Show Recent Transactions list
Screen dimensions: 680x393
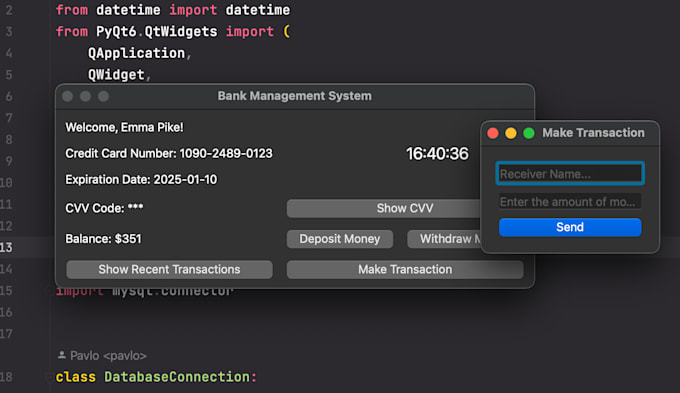169,269
